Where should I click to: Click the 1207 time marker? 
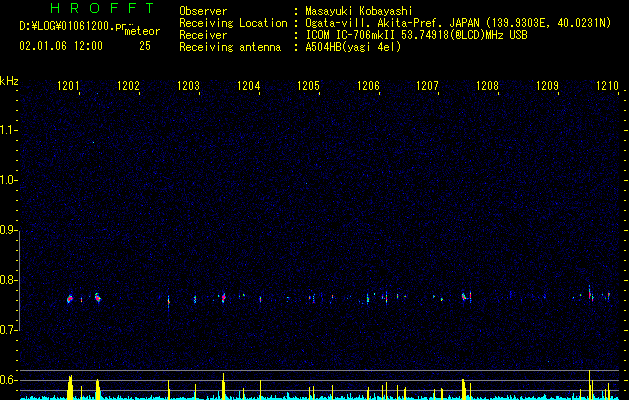click(428, 85)
